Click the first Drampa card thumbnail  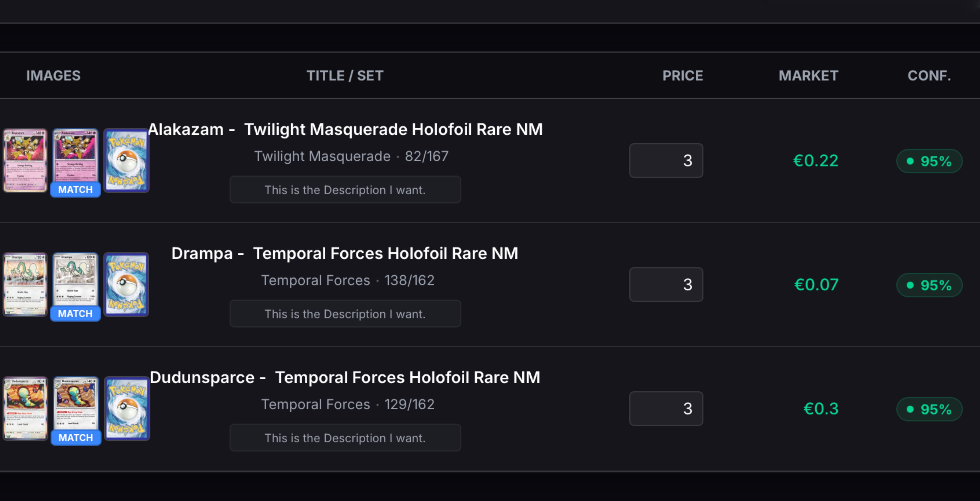[25, 284]
